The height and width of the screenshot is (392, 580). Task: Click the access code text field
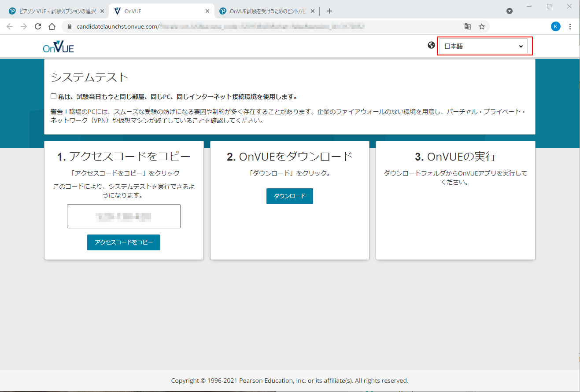click(124, 216)
